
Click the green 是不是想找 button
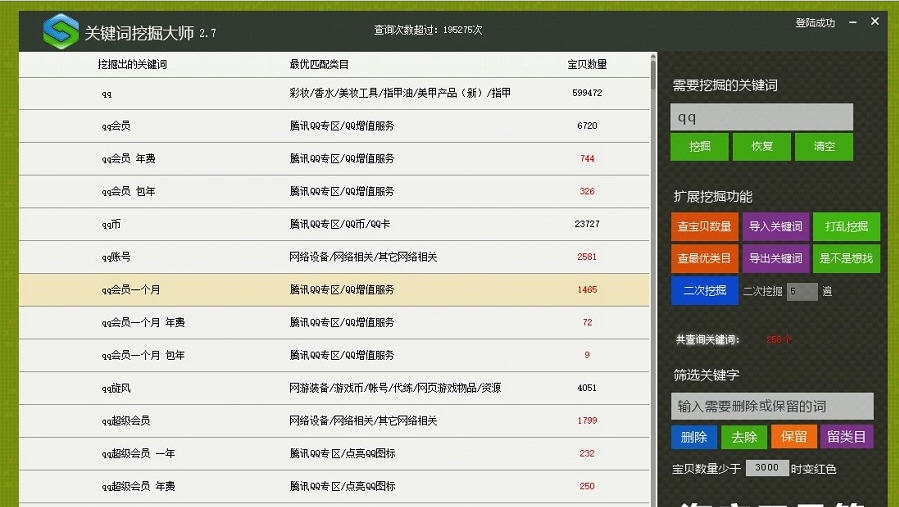point(846,259)
